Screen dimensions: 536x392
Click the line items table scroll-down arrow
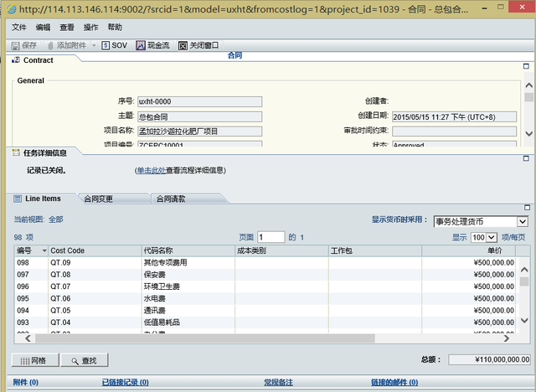pyautogui.click(x=524, y=321)
